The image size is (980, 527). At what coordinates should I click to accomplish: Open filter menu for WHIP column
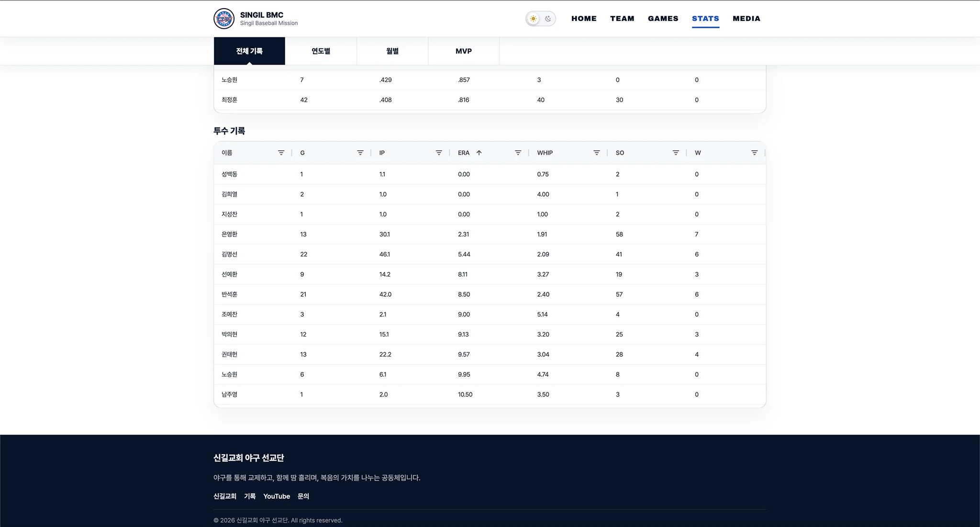point(597,153)
